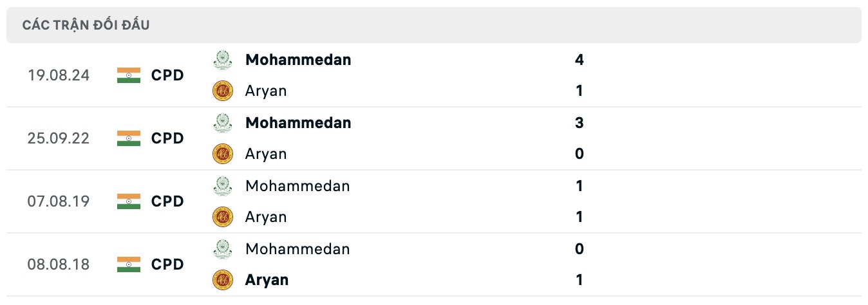Open Aryan team name in 07.08.19 match
The width and height of the screenshot is (868, 305).
click(266, 217)
